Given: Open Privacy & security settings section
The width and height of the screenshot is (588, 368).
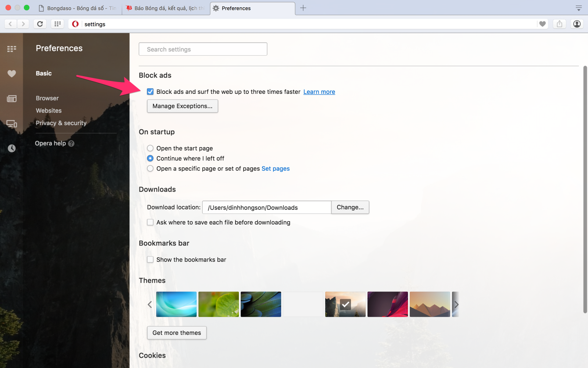Looking at the screenshot, I should tap(61, 123).
